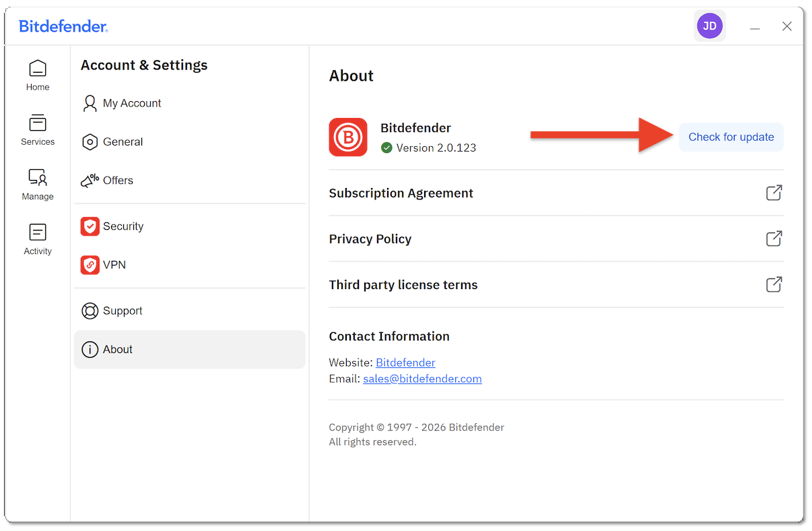Click the Support lifebuoy icon
Viewport: 812px width, 531px height.
90,311
